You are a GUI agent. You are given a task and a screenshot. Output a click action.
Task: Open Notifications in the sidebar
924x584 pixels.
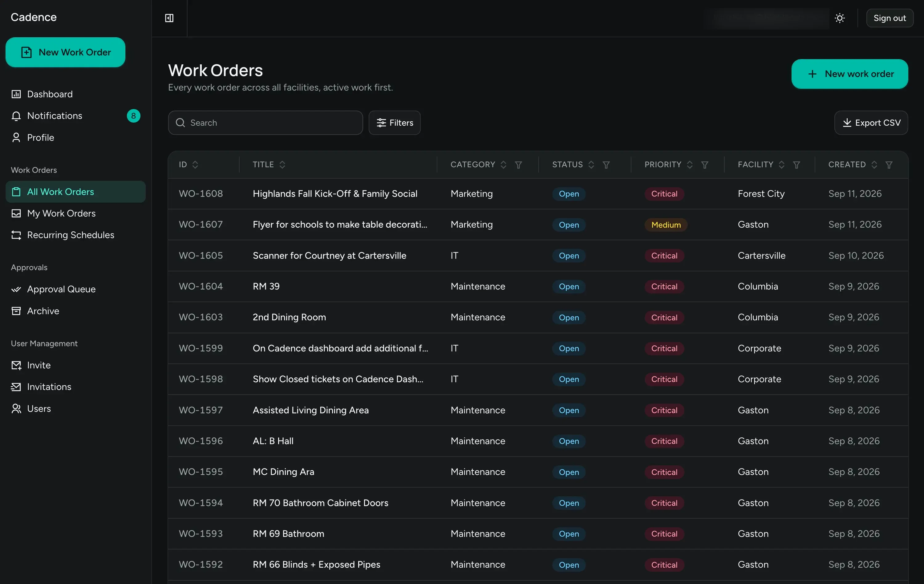click(x=75, y=116)
